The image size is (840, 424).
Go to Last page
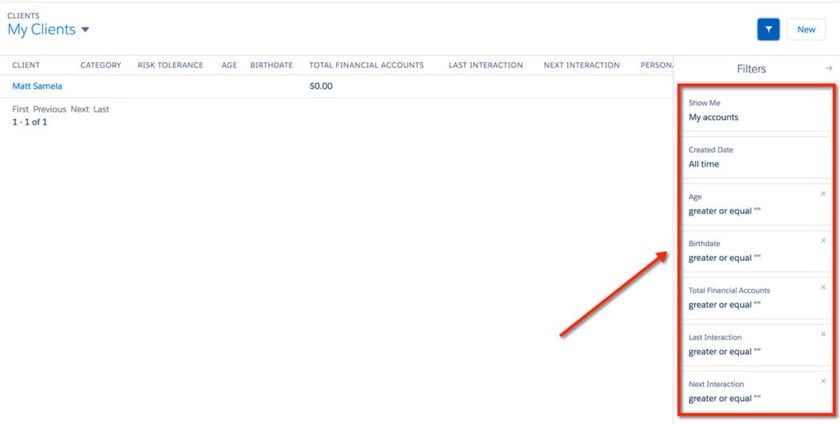101,109
